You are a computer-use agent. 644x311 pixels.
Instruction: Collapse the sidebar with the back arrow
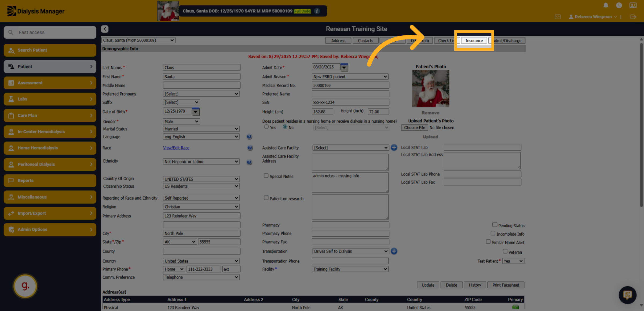105,29
